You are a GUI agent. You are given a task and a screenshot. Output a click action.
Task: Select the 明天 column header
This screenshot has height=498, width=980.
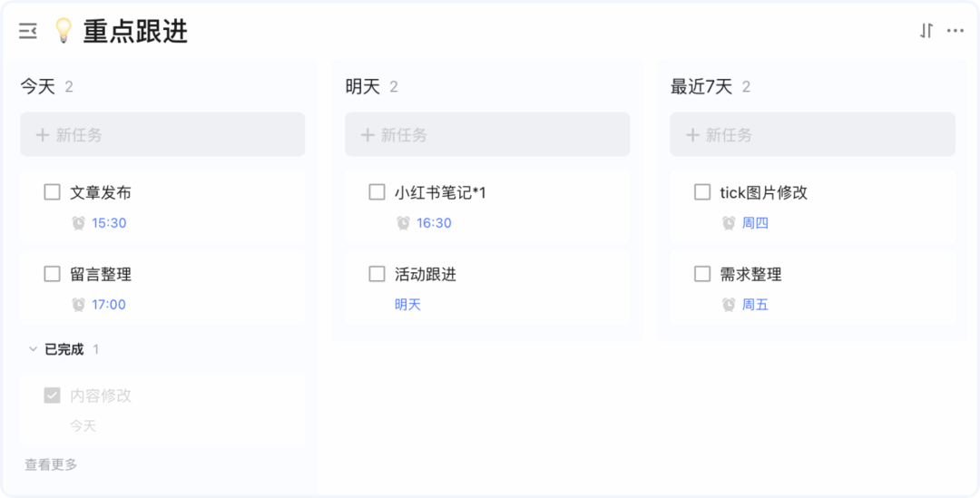point(362,87)
